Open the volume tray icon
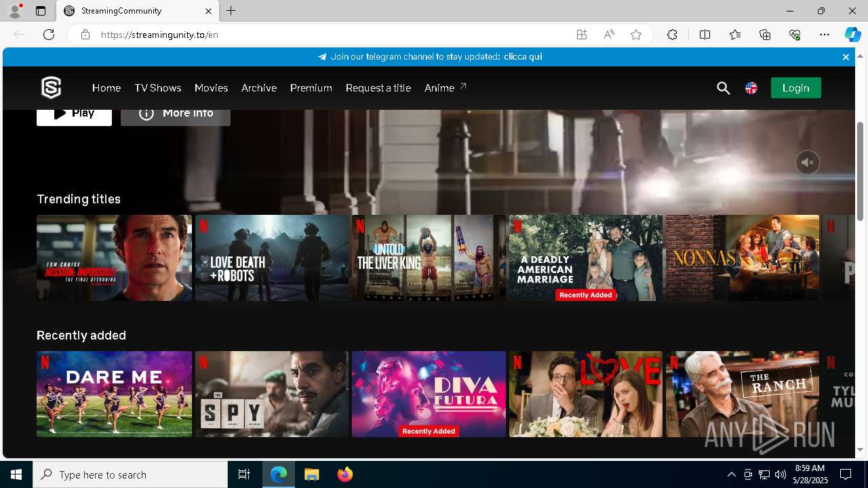This screenshot has height=488, width=868. [781, 474]
